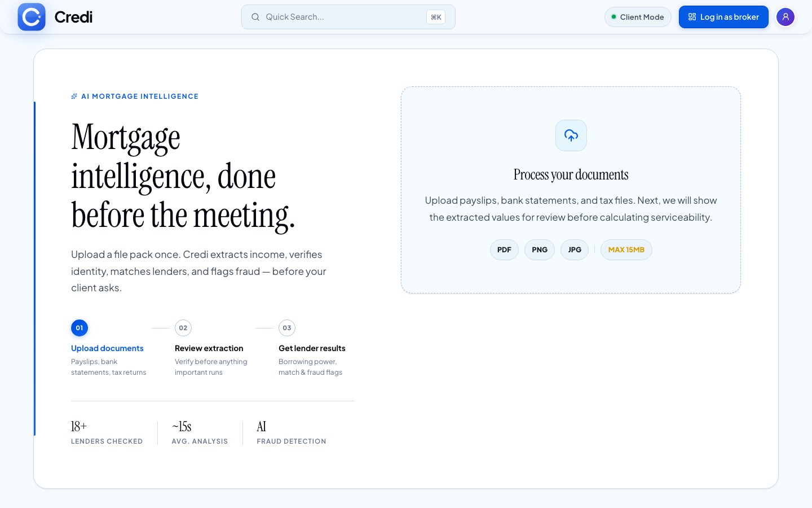Click the upload instructions description text
Screen dimensions: 812x508
click(x=571, y=209)
